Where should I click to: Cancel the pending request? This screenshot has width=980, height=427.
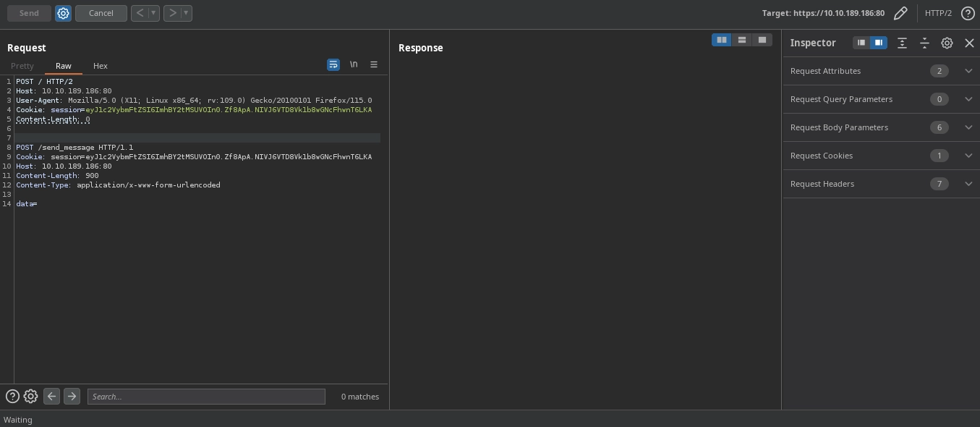pyautogui.click(x=101, y=13)
